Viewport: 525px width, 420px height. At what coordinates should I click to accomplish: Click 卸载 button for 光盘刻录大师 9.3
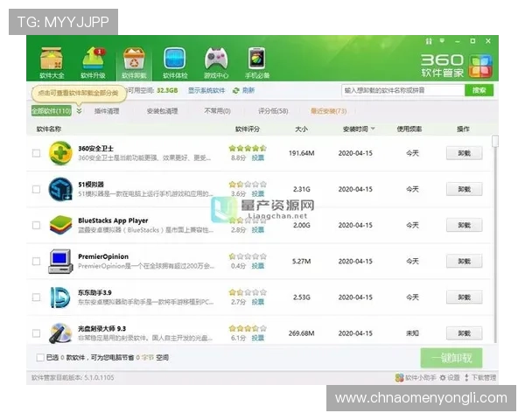[464, 333]
